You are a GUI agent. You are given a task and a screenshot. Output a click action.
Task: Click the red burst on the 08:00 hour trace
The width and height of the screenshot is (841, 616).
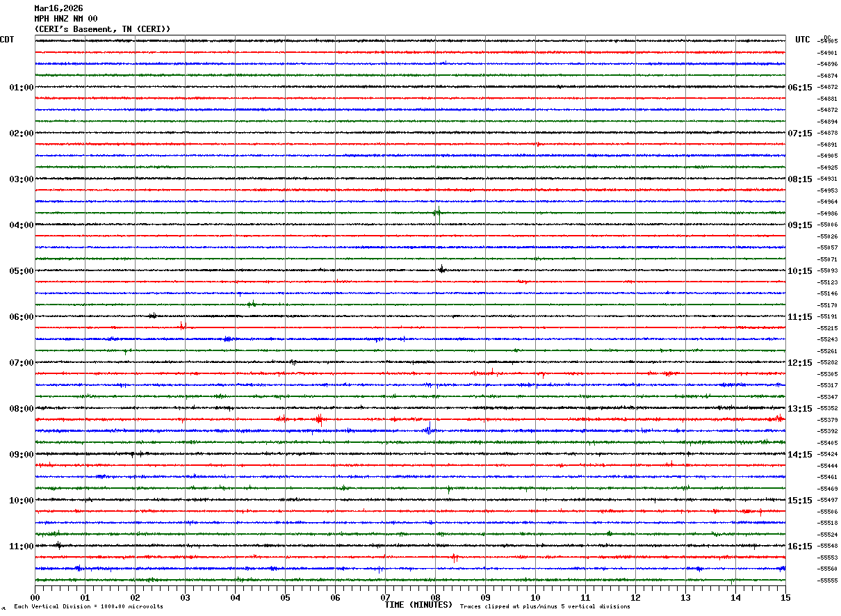point(319,419)
